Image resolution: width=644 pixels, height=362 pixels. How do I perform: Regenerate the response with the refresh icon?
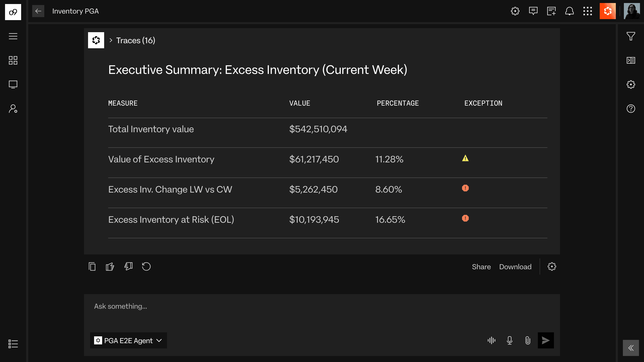tap(146, 266)
